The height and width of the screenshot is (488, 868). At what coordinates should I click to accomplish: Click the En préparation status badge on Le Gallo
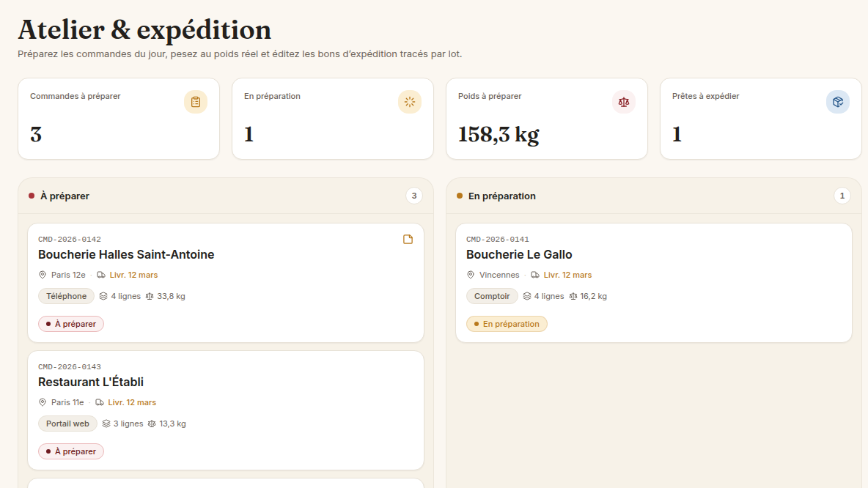507,324
